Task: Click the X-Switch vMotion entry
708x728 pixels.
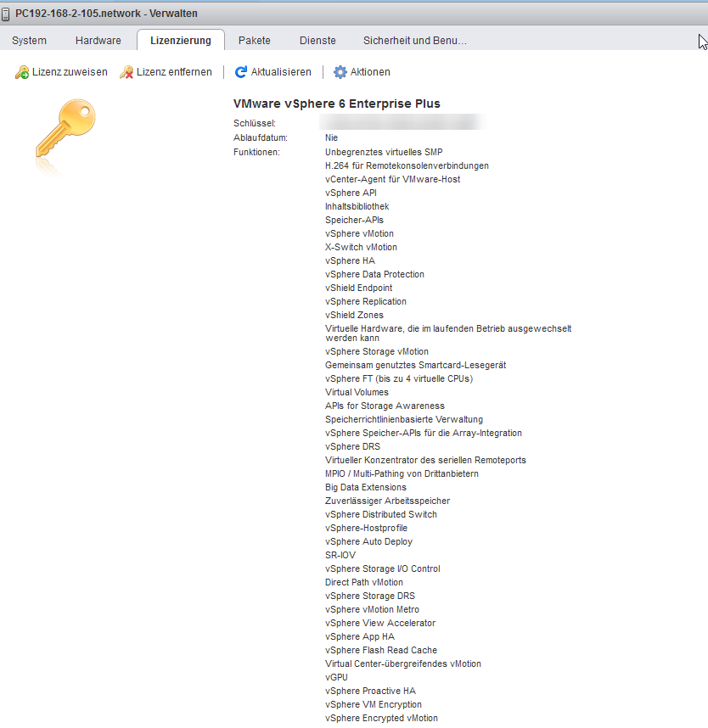Action: tap(361, 247)
